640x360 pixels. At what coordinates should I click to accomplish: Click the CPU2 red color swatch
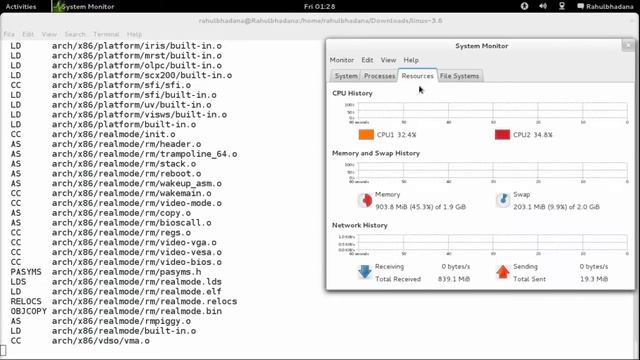[x=502, y=135]
